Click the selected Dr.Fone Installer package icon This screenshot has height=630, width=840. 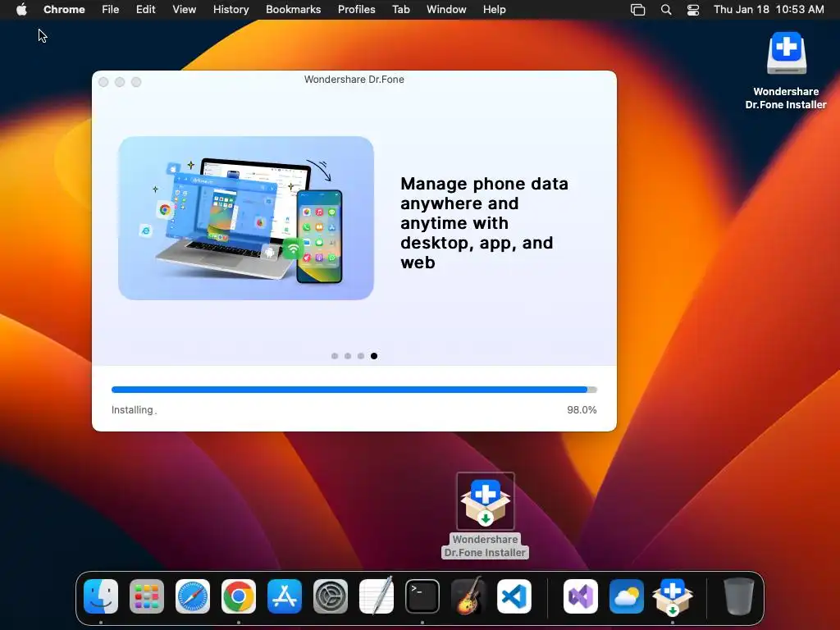[x=486, y=501]
